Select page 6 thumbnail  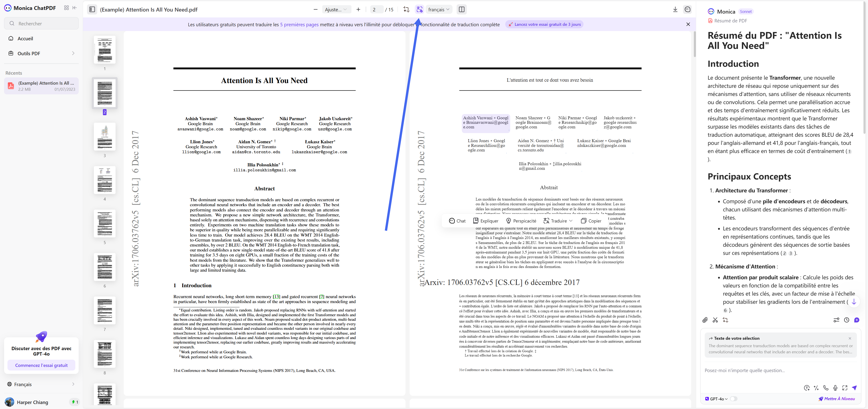point(104,267)
